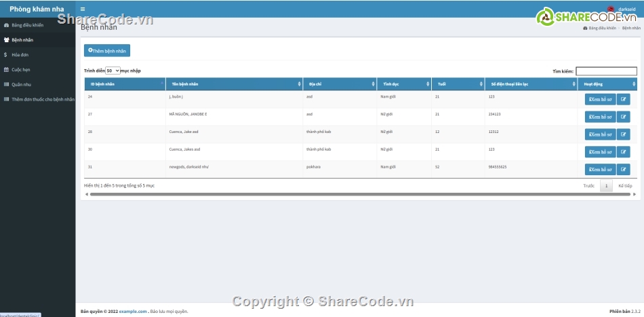Click darkseid username in header
Viewport: 644px width, 317px height.
pos(627,9)
